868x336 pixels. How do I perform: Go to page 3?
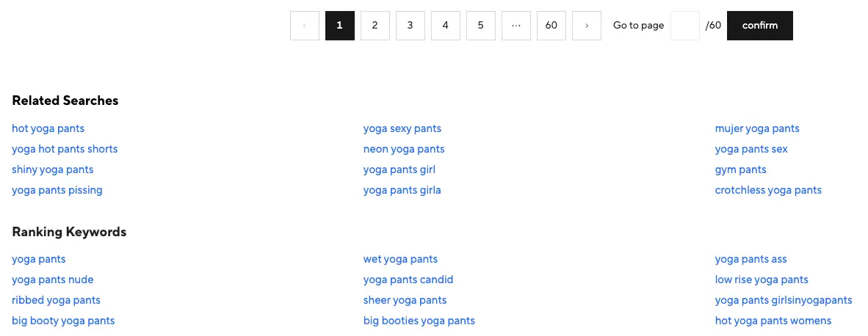tap(410, 26)
